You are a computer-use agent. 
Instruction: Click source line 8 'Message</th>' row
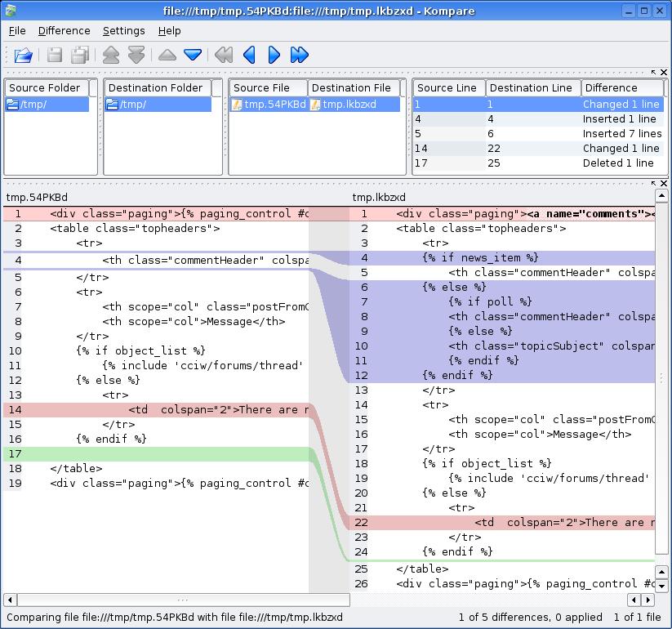click(156, 322)
